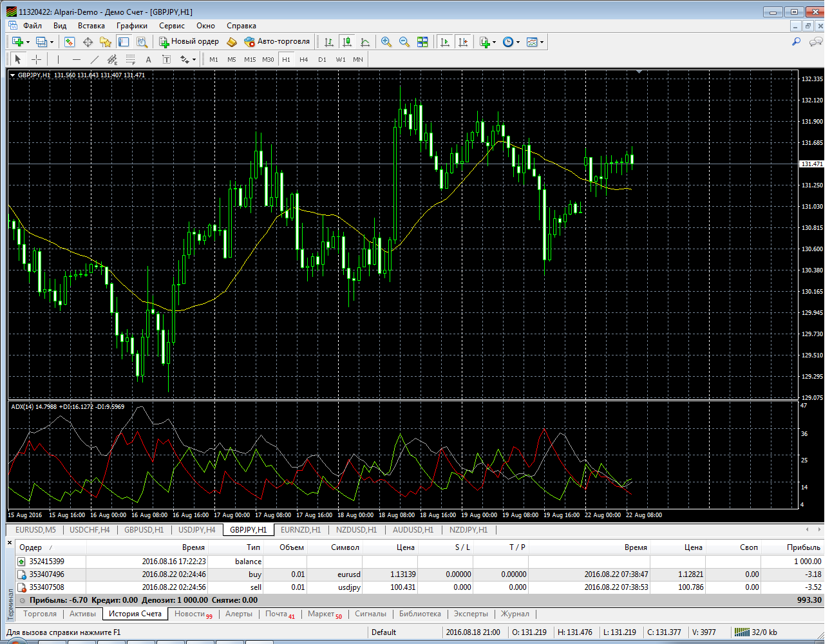Select the H4 timeframe button
Viewport: 832px width, 644px height.
point(304,59)
